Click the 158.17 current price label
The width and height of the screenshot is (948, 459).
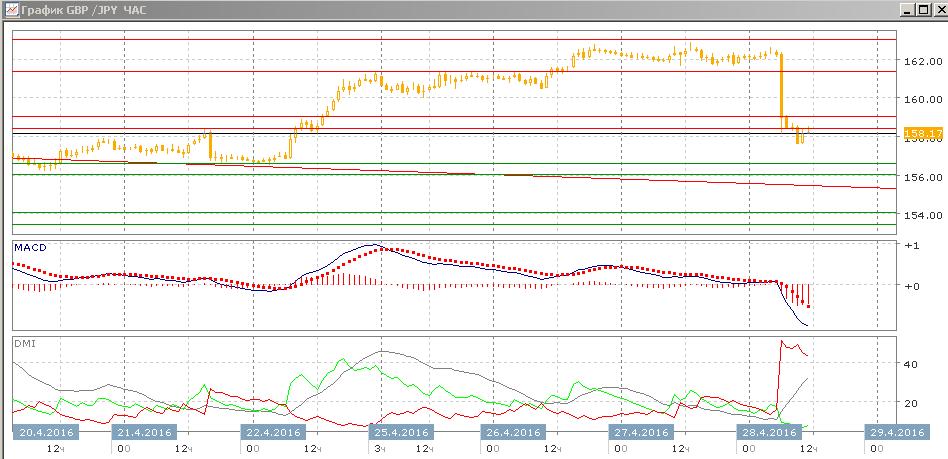coord(923,133)
